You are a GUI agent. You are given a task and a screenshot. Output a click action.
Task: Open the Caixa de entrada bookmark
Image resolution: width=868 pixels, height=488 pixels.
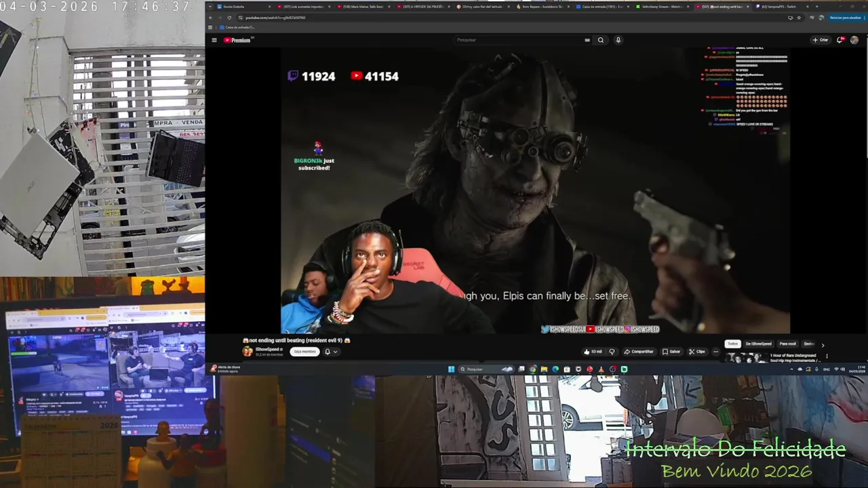point(237,27)
